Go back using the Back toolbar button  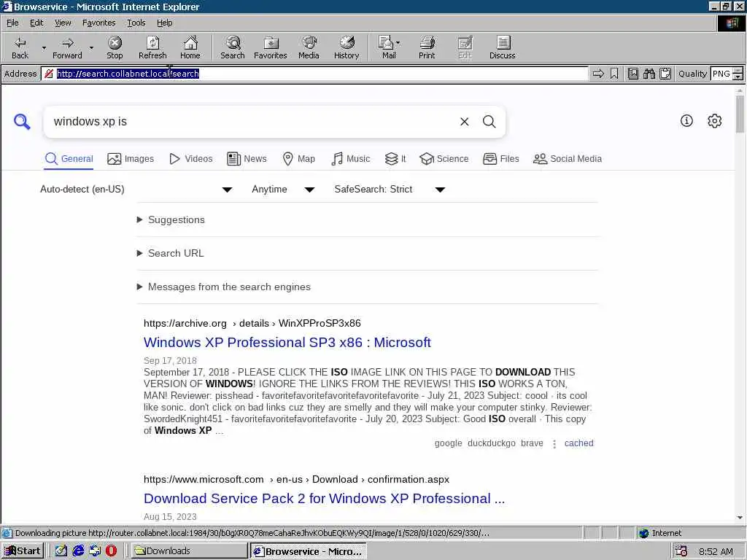click(20, 47)
